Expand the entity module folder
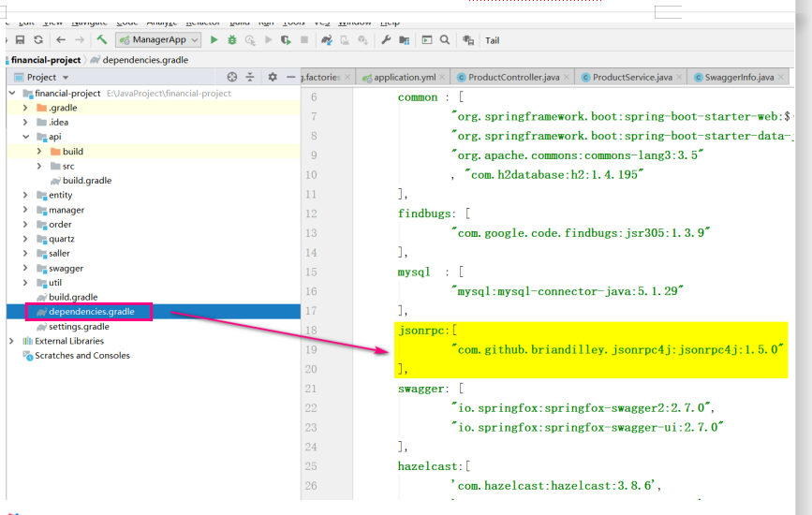 click(x=26, y=195)
